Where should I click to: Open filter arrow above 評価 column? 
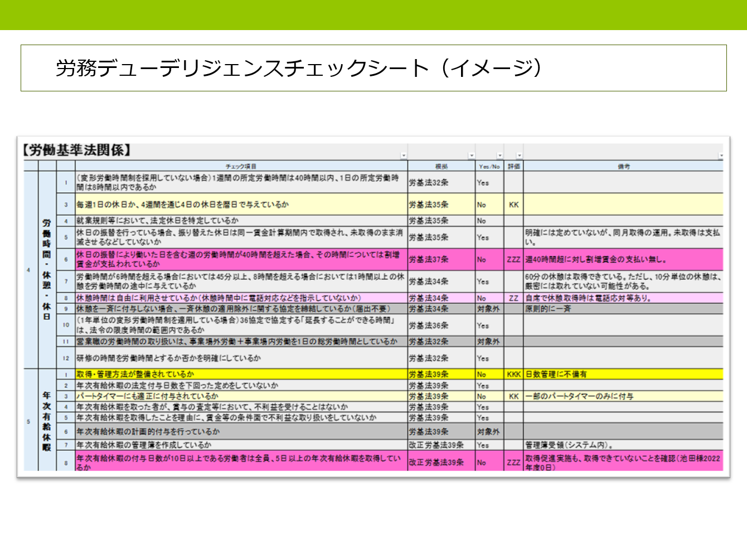pos(519,156)
